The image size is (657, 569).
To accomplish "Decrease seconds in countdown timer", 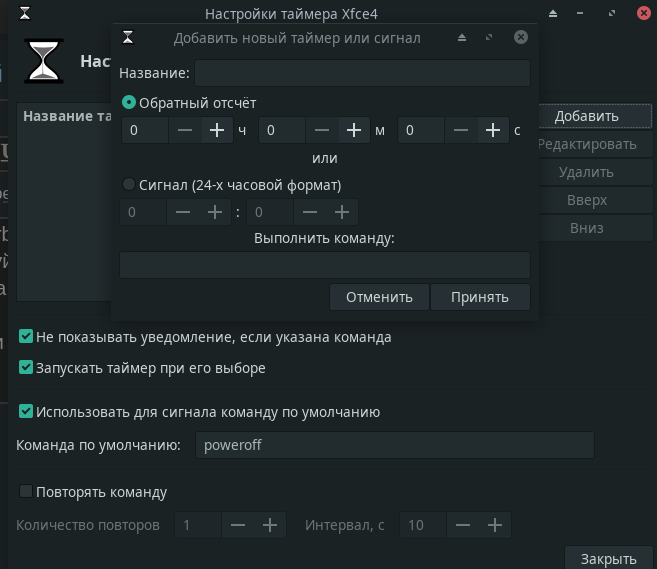I will click(x=461, y=130).
